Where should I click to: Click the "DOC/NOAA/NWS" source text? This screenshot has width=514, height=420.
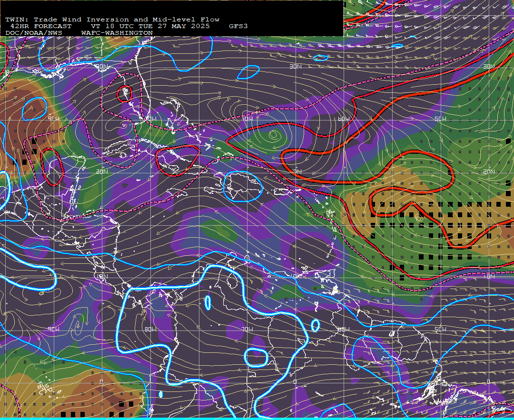click(34, 33)
